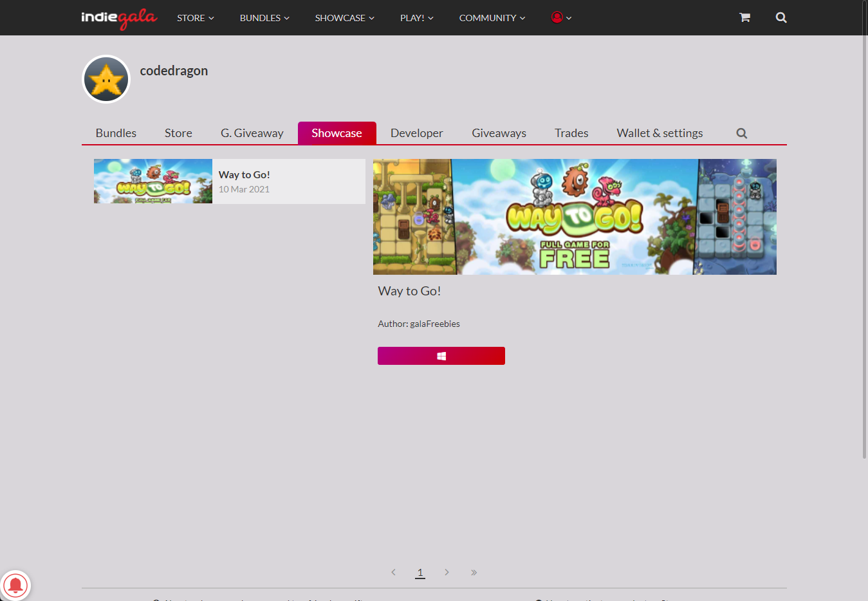The height and width of the screenshot is (601, 868).
Task: Click the IndieGala logo
Action: (119, 18)
